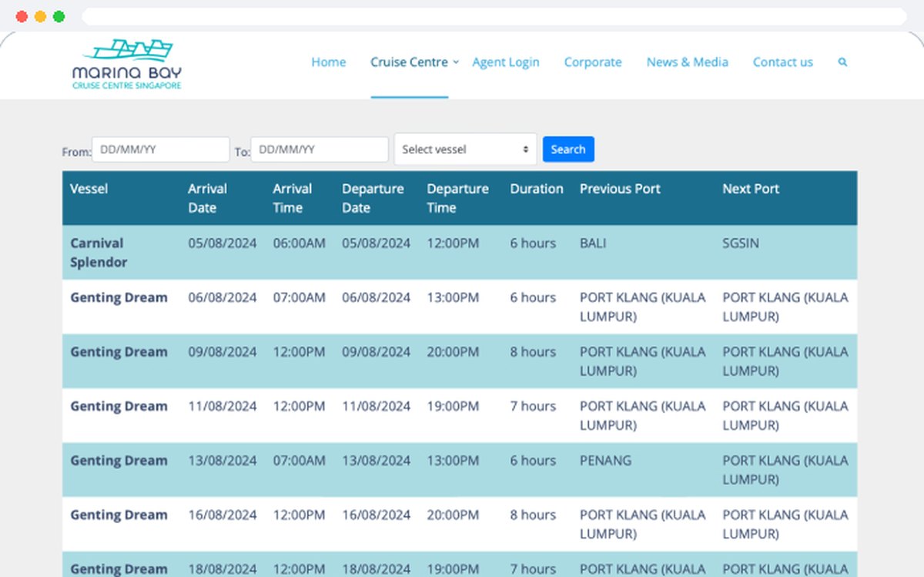Click the Departure Time column header
The width and height of the screenshot is (924, 577).
click(457, 198)
